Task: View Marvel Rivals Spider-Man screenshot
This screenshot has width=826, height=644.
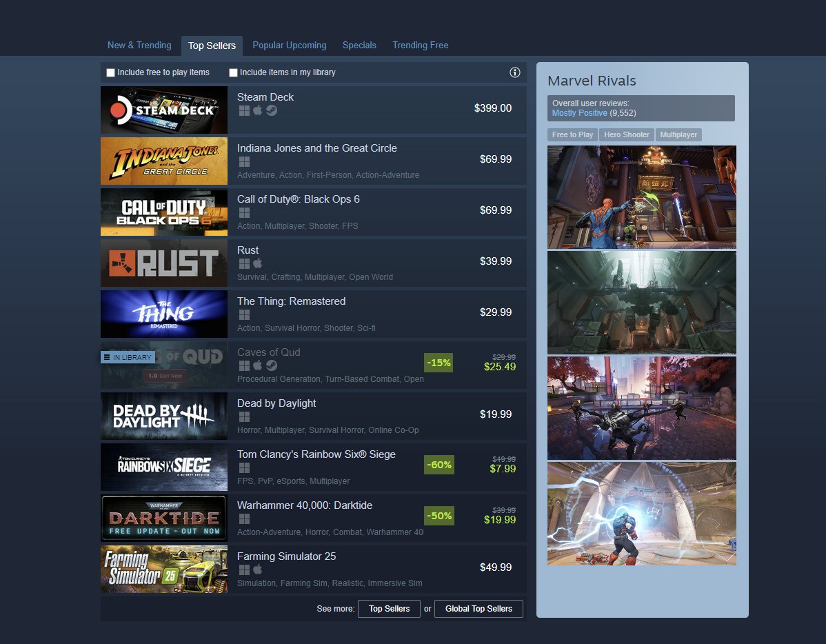Action: point(642,197)
